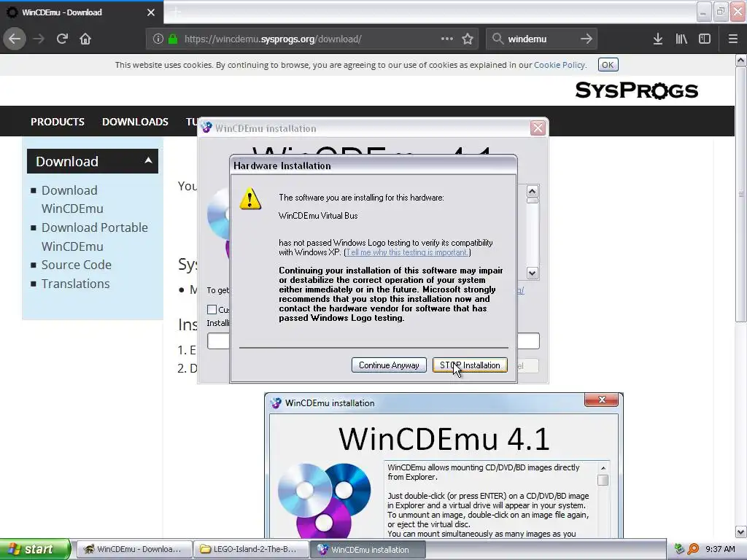Open Download Portable WinCDEmu sidebar link
747x560 pixels.
click(x=95, y=237)
